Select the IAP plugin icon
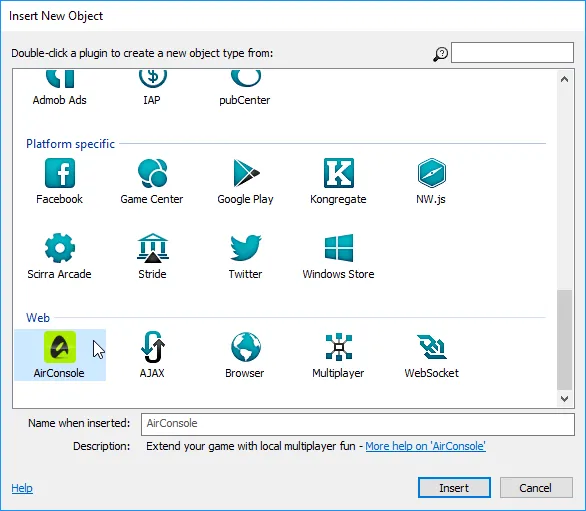586x511 pixels. click(x=152, y=79)
